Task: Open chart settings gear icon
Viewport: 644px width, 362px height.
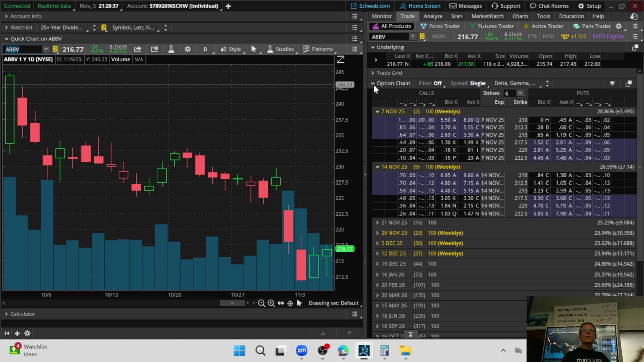Action: click(x=188, y=49)
